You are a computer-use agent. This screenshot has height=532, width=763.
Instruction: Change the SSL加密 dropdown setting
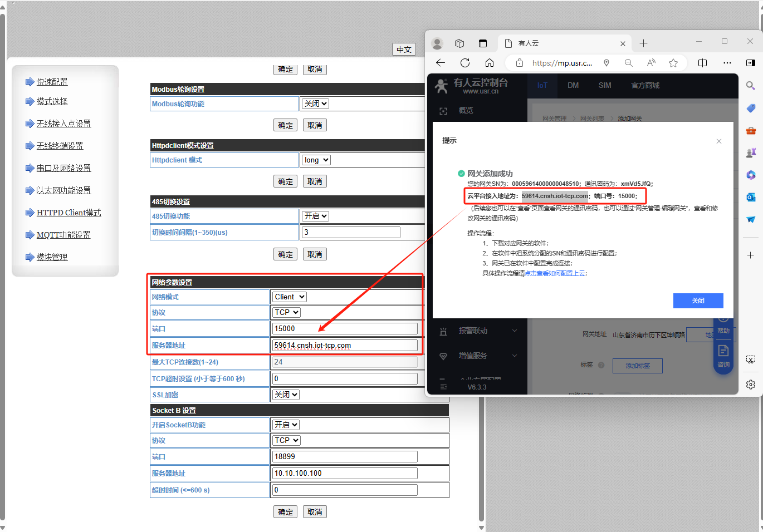point(286,395)
